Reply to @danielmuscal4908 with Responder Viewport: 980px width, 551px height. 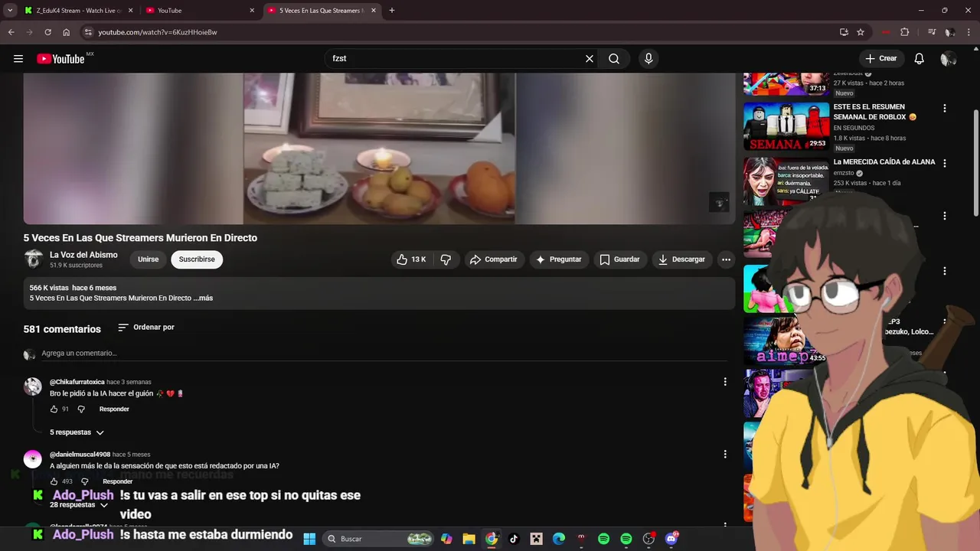coord(117,481)
